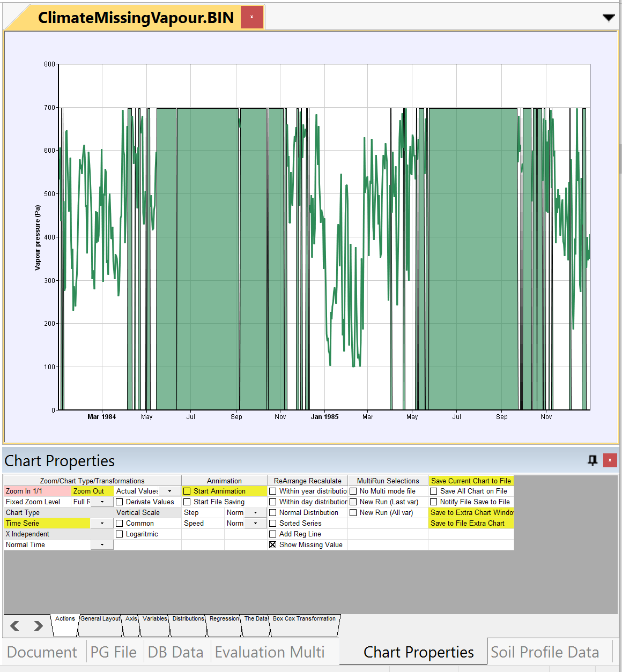Open the Normal Time dropdown

[102, 544]
